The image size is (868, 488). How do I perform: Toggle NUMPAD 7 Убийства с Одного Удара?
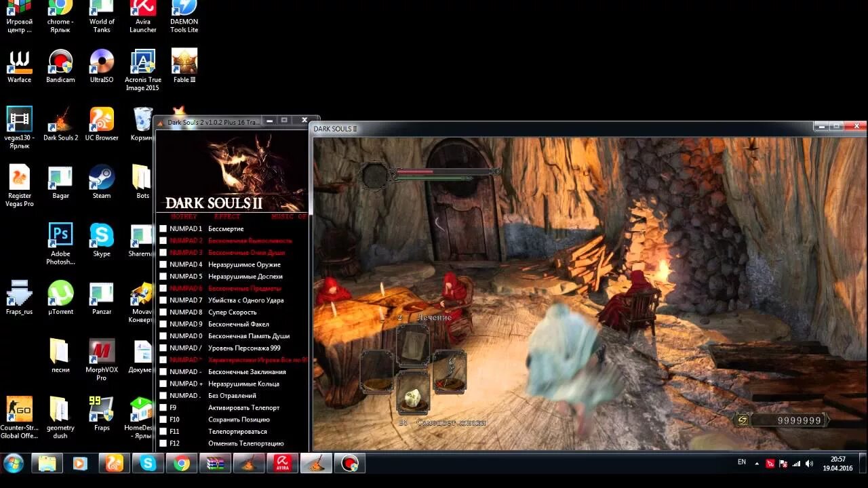tap(163, 300)
